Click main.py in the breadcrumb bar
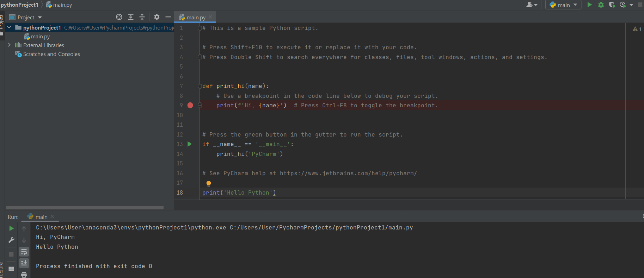This screenshot has height=278, width=644. pos(59,5)
